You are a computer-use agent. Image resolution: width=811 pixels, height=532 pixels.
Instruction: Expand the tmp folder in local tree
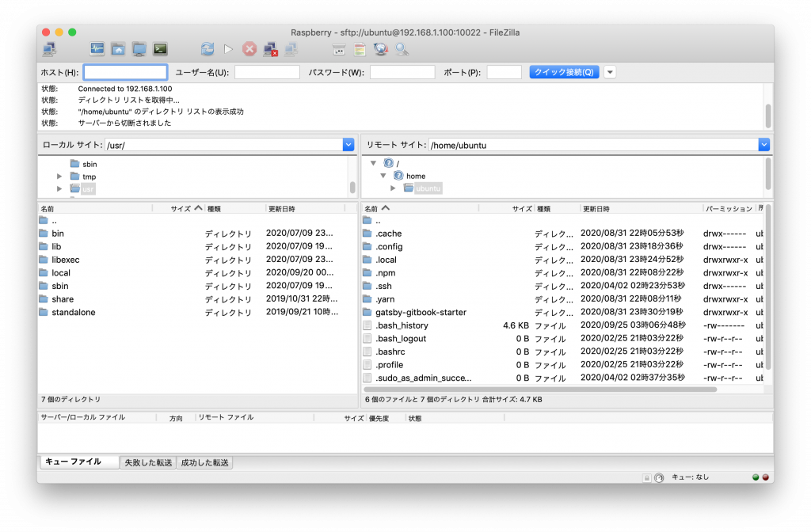[x=59, y=177]
